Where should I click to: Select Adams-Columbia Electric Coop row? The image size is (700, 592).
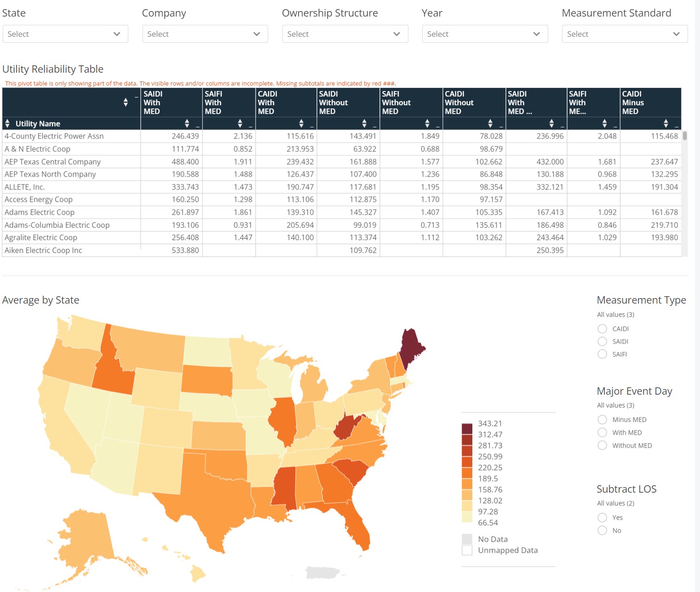pos(342,225)
